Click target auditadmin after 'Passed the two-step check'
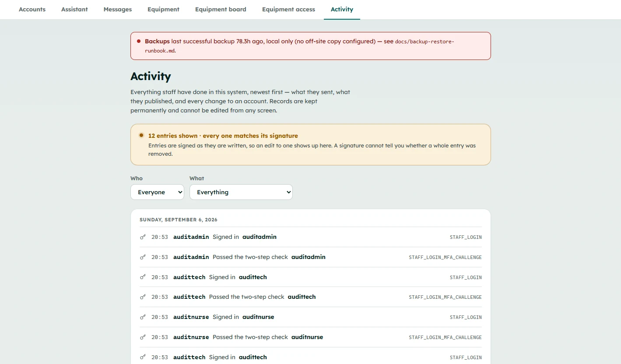 click(309, 257)
